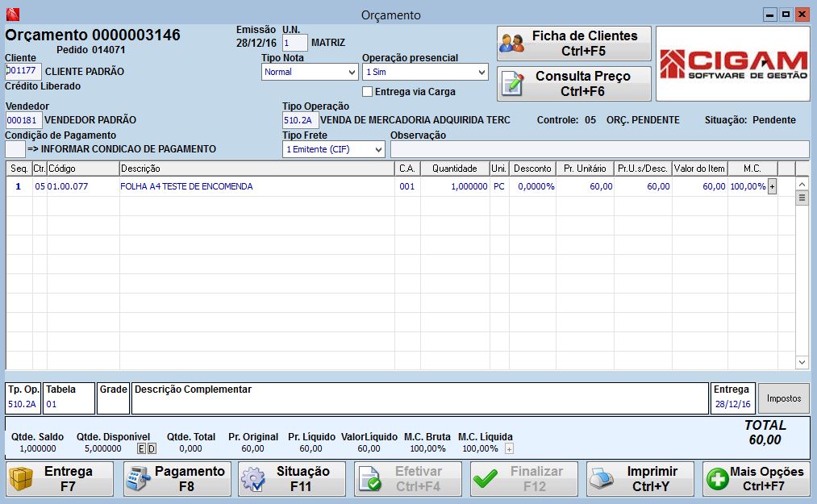This screenshot has height=504, width=817.
Task: Open Consulta Preço Ctrl+F6 button
Action: coord(574,84)
